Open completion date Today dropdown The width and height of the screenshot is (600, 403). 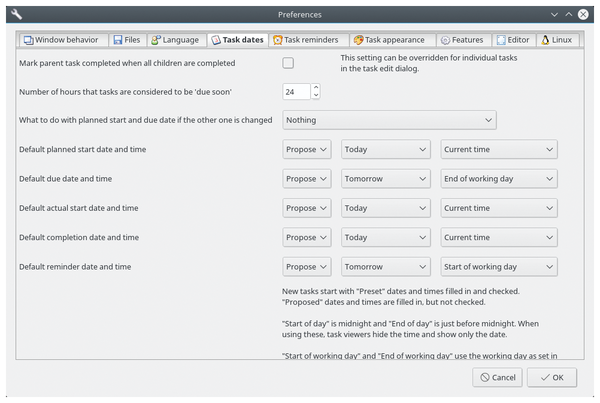click(386, 238)
